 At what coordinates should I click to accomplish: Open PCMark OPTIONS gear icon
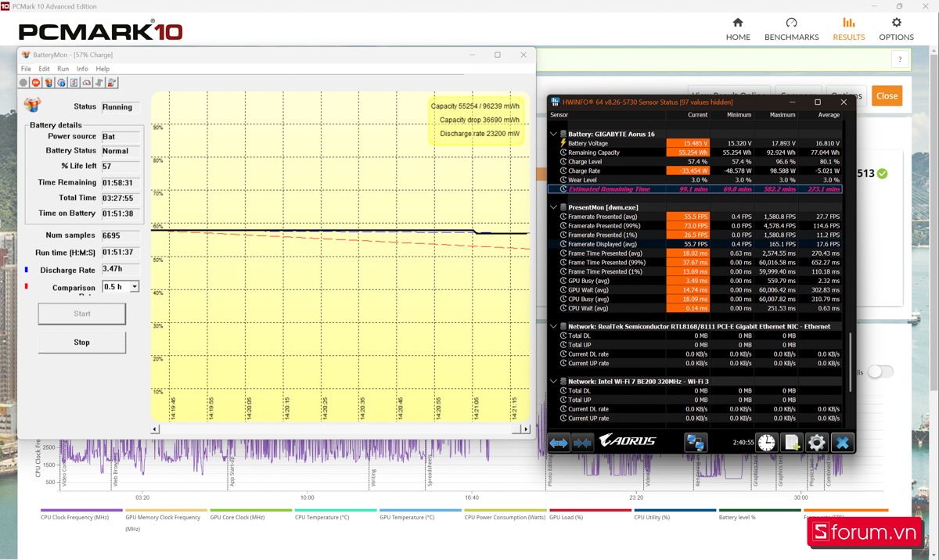click(x=896, y=23)
